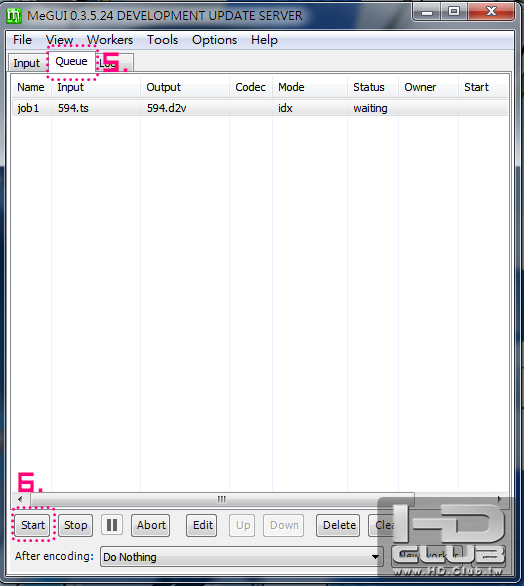Click the 594.ts input cell
The width and height of the screenshot is (524, 586).
click(x=73, y=108)
